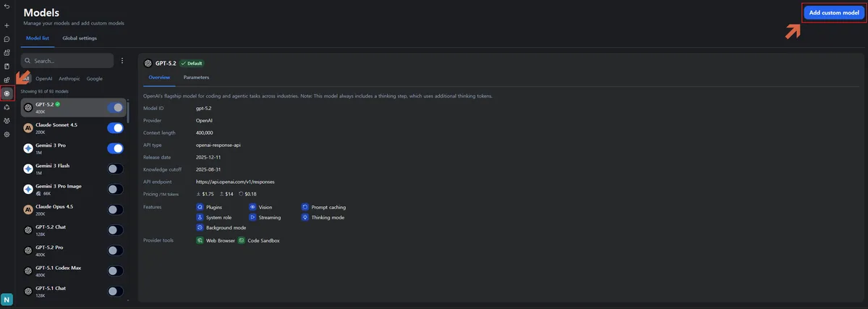Viewport: 868px width, 309px height.
Task: Click the Plugins feature icon
Action: (200, 207)
